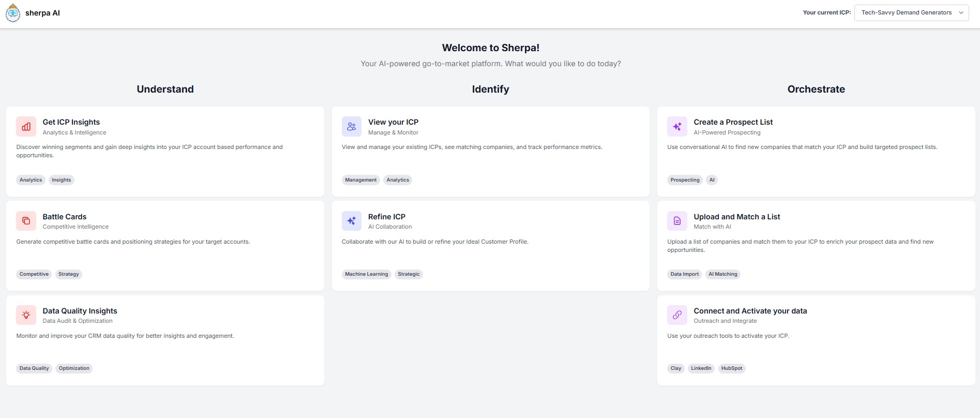The image size is (980, 418).
Task: Click the Prospecting tag chip
Action: pyautogui.click(x=685, y=180)
